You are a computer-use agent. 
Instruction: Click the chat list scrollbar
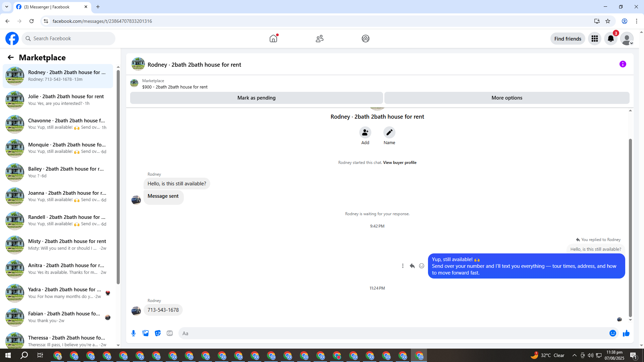[118, 174]
